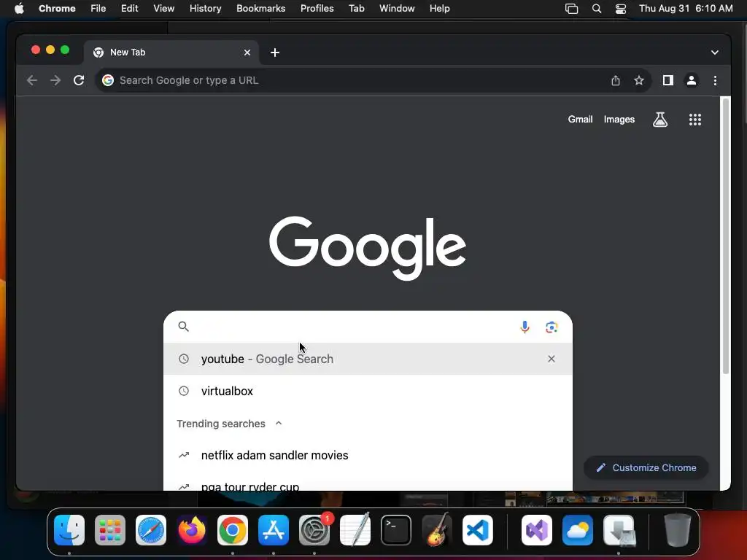Click the page vertical scrollbar
The width and height of the screenshot is (747, 560).
tap(726, 236)
